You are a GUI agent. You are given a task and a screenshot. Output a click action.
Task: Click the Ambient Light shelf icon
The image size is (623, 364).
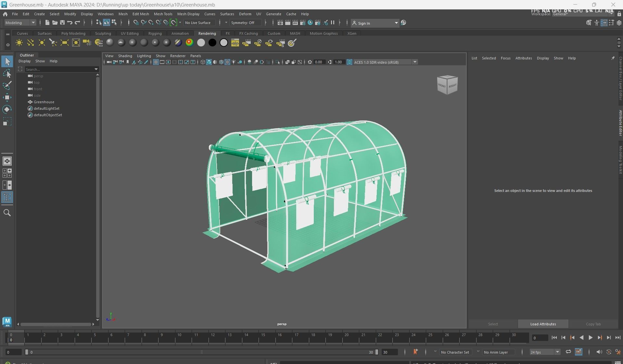[19, 43]
